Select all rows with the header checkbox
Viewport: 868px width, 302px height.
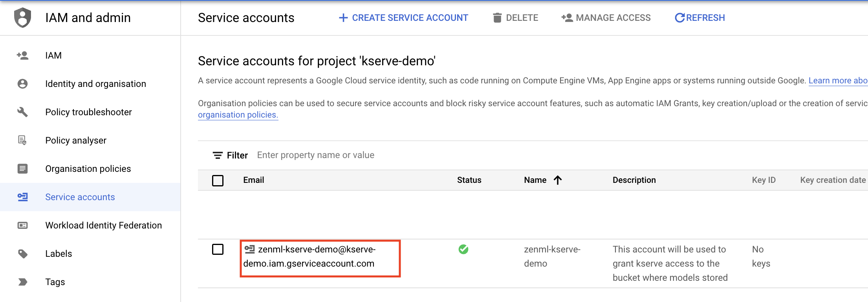click(218, 180)
